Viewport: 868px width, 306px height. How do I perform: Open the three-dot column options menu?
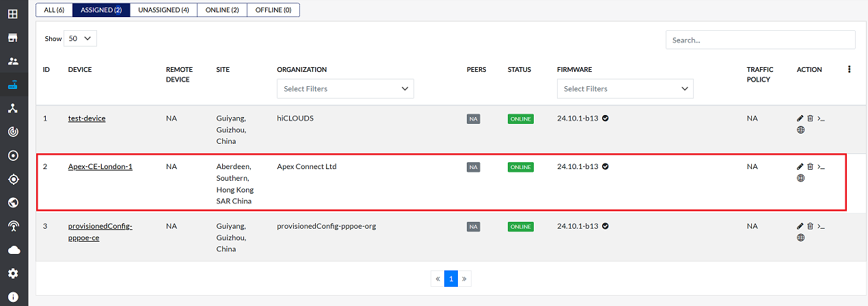849,69
